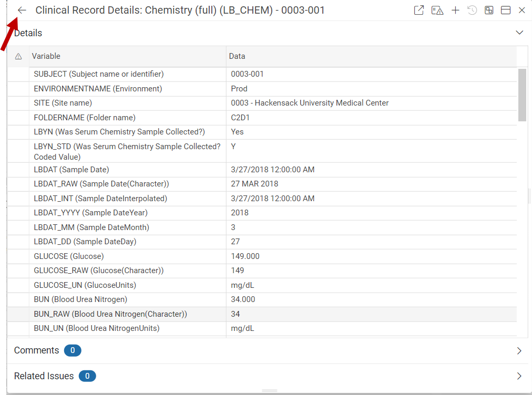Click the data value Prod
Screen dimensions: 532x395
(x=239, y=89)
